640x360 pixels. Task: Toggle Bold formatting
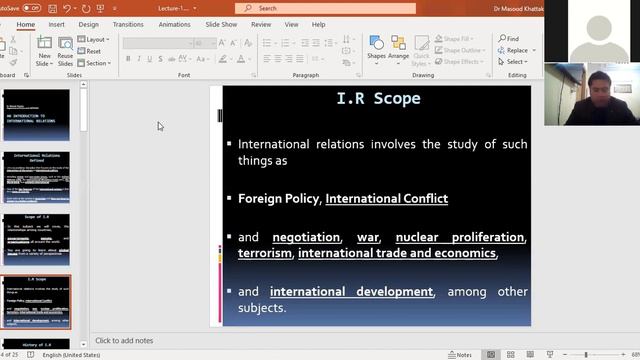pos(128,59)
